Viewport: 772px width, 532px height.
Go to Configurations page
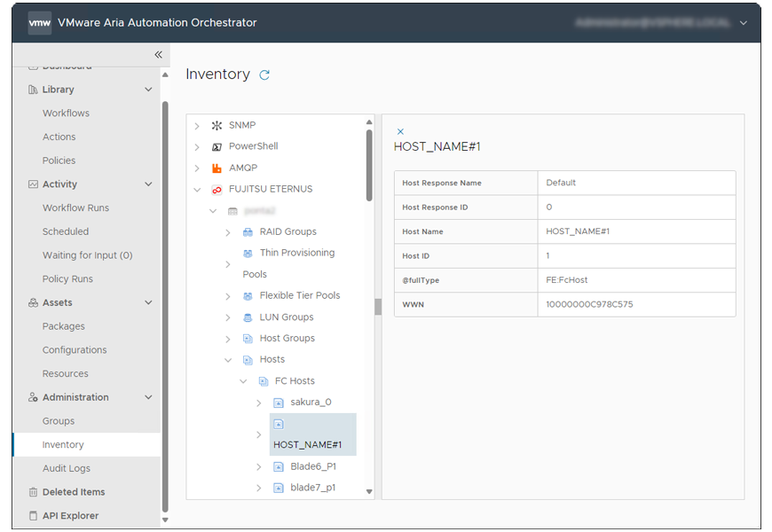tap(75, 350)
